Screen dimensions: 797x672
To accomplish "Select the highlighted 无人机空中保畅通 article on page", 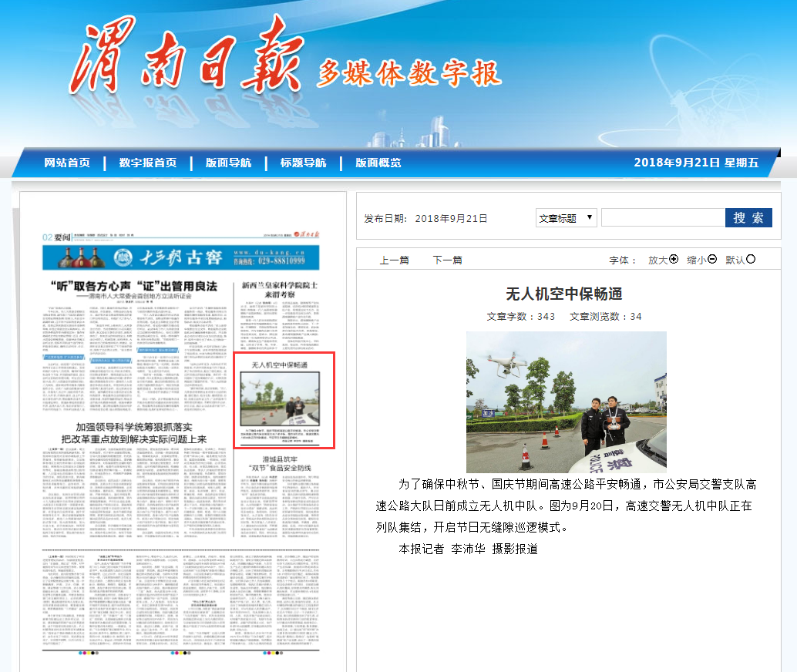I will coord(284,401).
